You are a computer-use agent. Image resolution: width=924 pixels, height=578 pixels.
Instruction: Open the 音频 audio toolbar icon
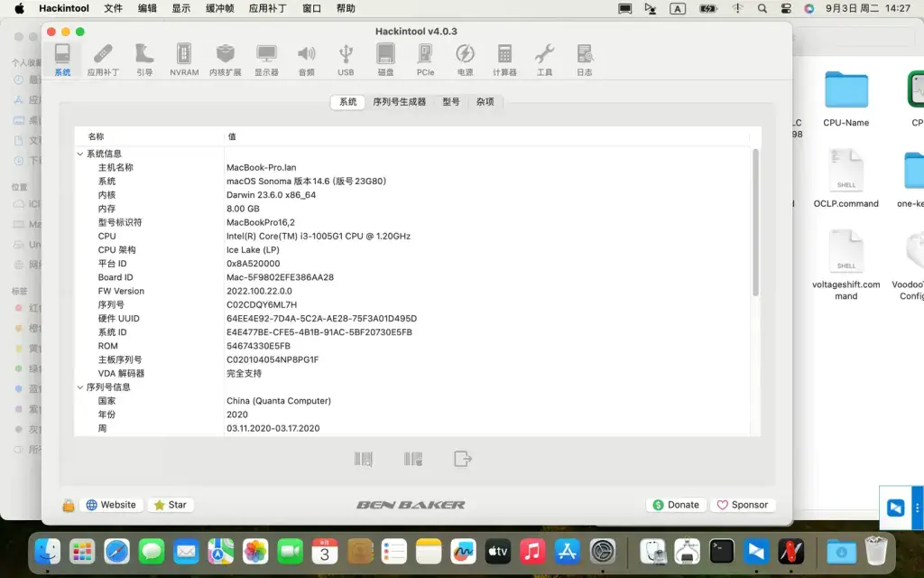[307, 60]
